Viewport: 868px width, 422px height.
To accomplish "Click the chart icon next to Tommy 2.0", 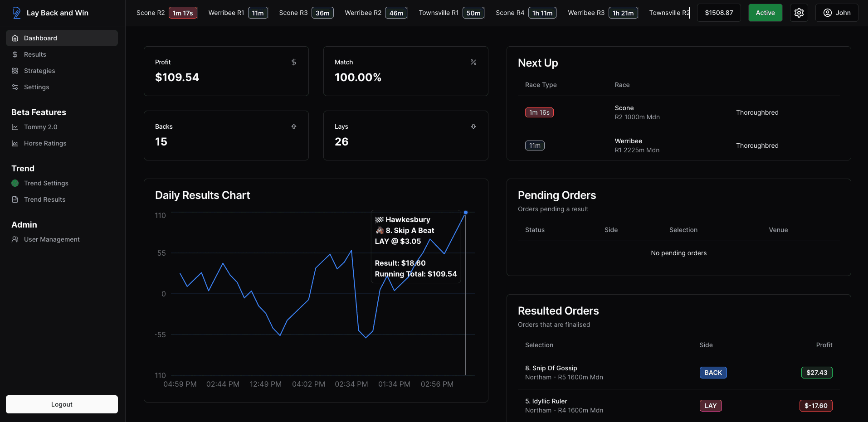I will (15, 127).
